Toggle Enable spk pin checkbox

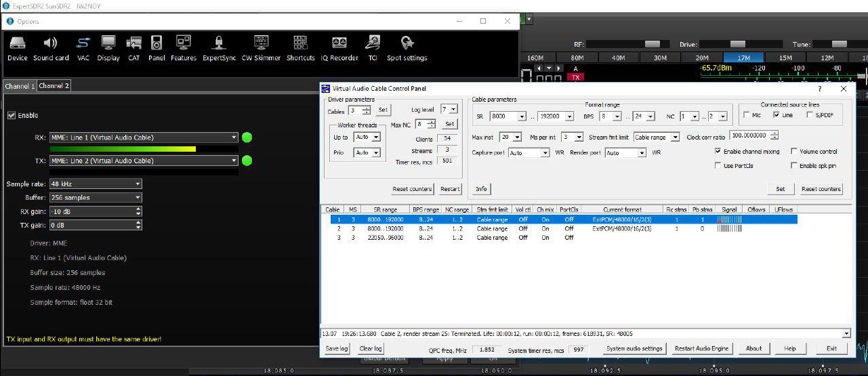[x=794, y=165]
